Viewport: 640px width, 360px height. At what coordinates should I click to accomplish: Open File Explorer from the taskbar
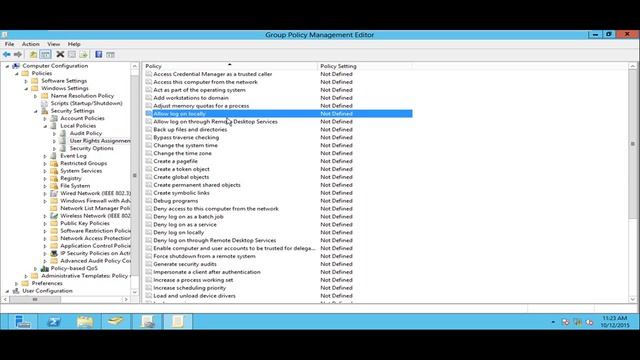pyautogui.click(x=85, y=322)
